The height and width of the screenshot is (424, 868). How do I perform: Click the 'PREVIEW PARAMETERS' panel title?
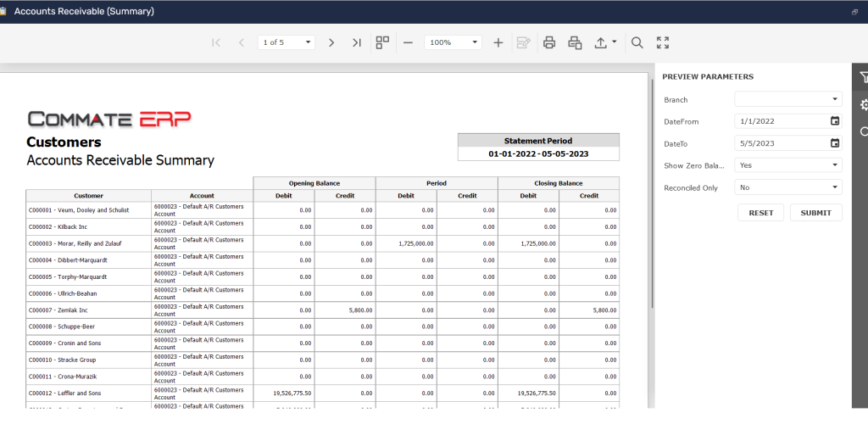708,77
